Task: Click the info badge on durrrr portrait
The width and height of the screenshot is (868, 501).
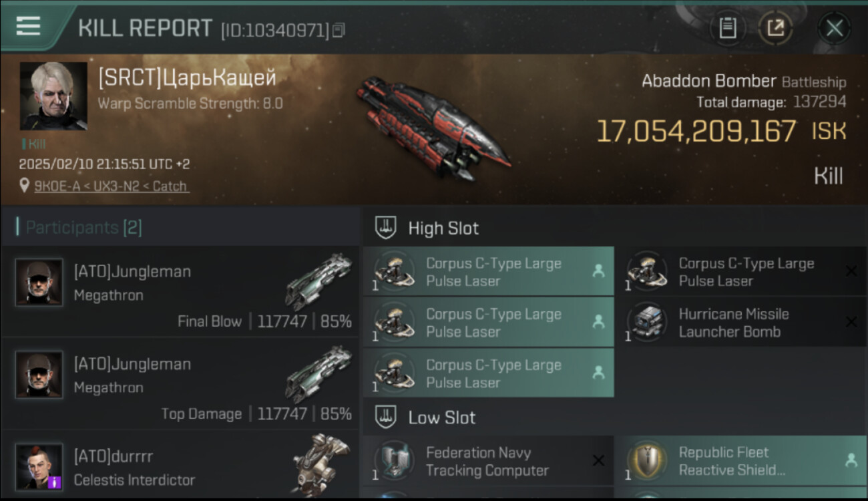Action: (x=55, y=482)
